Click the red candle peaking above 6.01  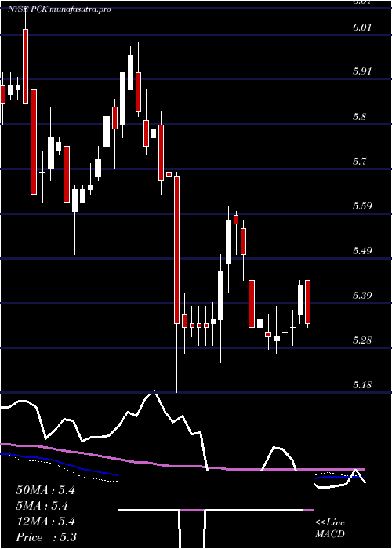[x=26, y=66]
